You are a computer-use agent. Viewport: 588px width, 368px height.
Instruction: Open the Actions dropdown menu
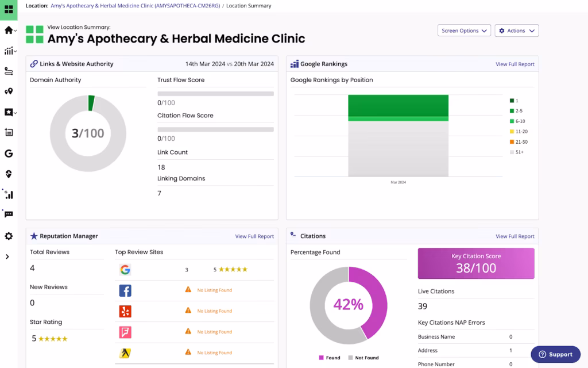[517, 30]
